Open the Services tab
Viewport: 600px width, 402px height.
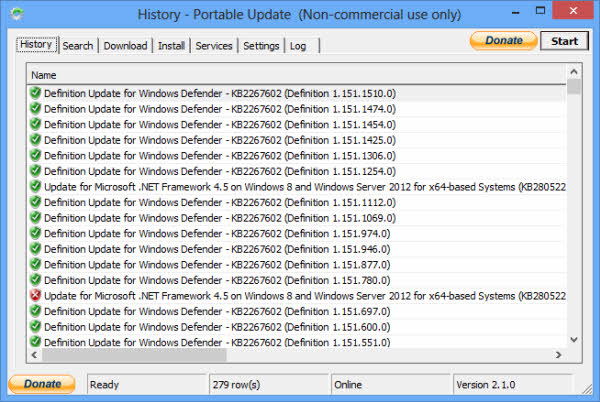(x=214, y=46)
